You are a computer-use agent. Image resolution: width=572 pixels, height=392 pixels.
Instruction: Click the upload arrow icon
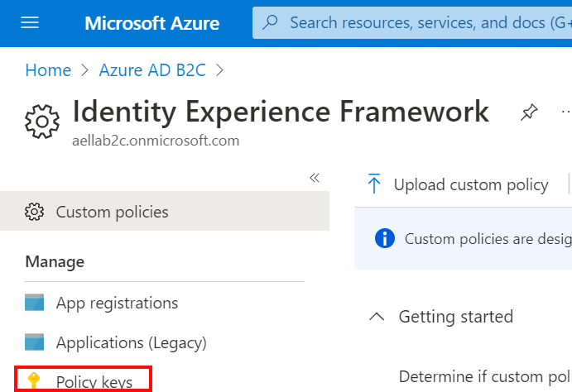click(x=374, y=184)
